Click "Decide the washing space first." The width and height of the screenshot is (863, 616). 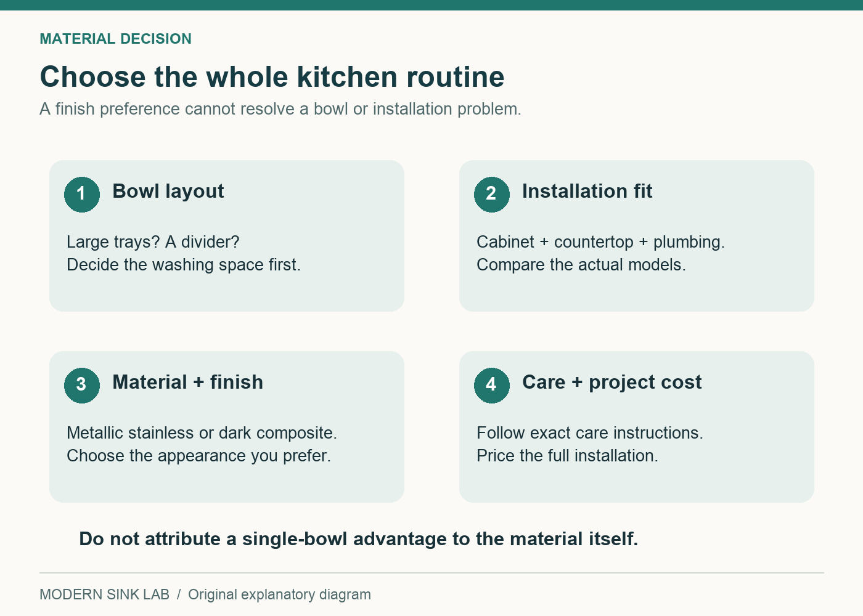[x=184, y=265]
